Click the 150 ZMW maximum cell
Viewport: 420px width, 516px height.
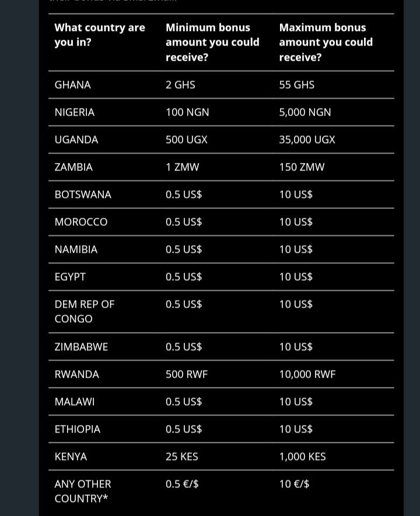pyautogui.click(x=302, y=167)
